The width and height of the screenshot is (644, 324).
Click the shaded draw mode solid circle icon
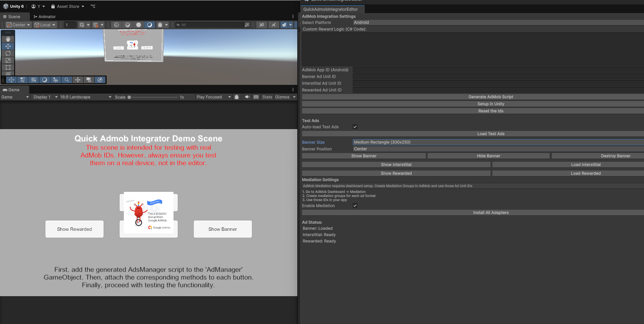(139, 25)
